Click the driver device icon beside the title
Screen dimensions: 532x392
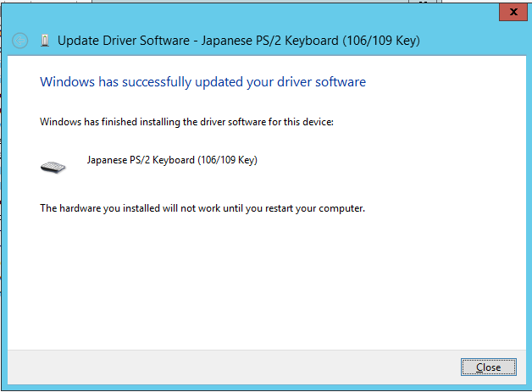tap(45, 41)
